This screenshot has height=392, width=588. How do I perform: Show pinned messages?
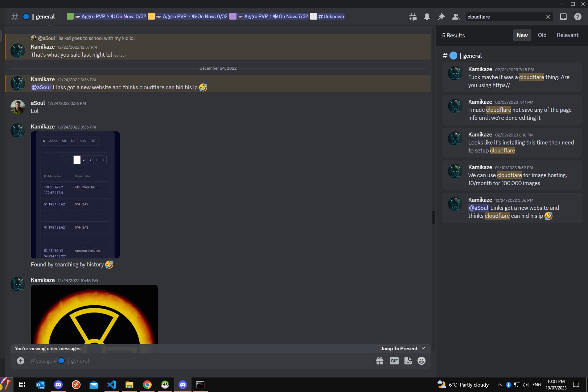(x=441, y=17)
